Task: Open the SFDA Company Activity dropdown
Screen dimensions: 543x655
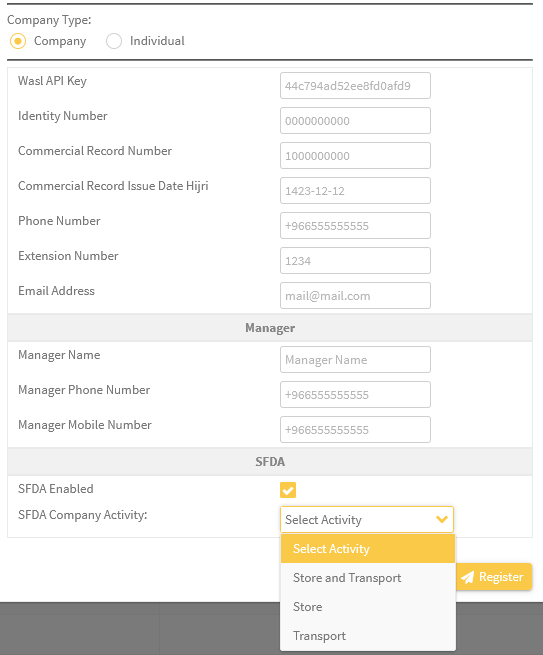Action: (367, 519)
